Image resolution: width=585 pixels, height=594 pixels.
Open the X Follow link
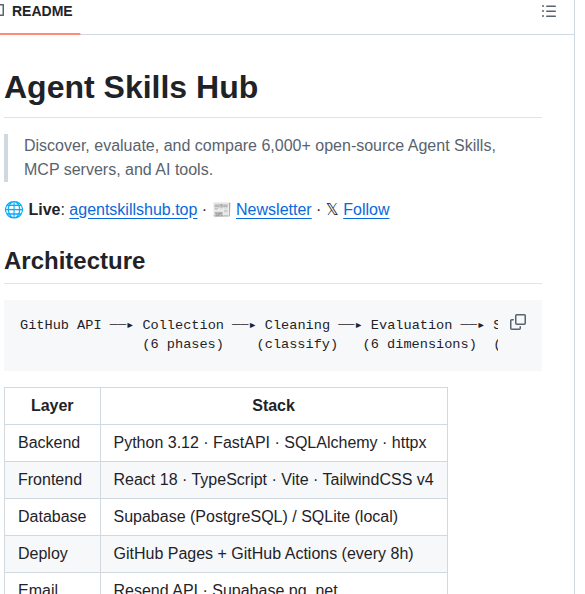[366, 209]
